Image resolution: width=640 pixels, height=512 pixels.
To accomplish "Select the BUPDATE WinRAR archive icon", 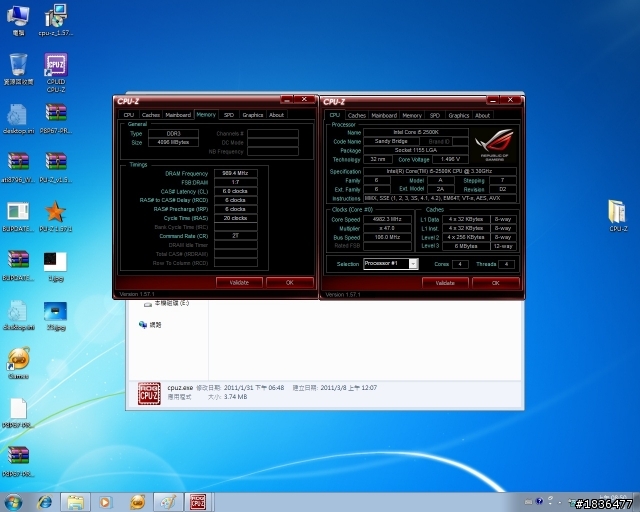I will pos(18,265).
